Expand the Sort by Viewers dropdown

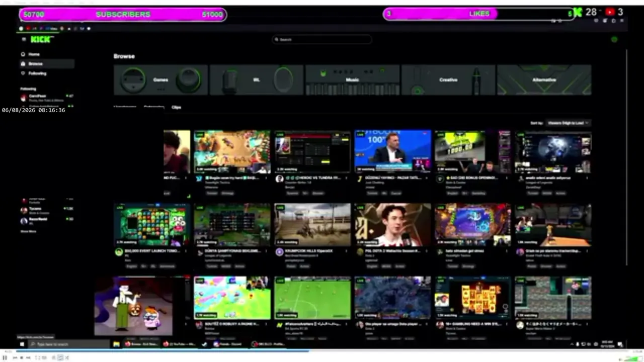568,123
